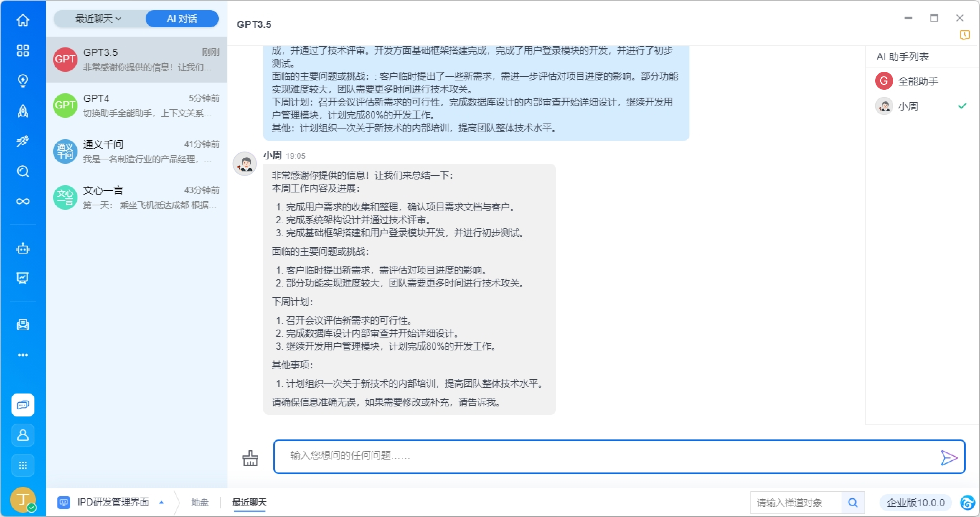Focus the 请输入禅道对象 search field
980x517 pixels.
pyautogui.click(x=795, y=503)
